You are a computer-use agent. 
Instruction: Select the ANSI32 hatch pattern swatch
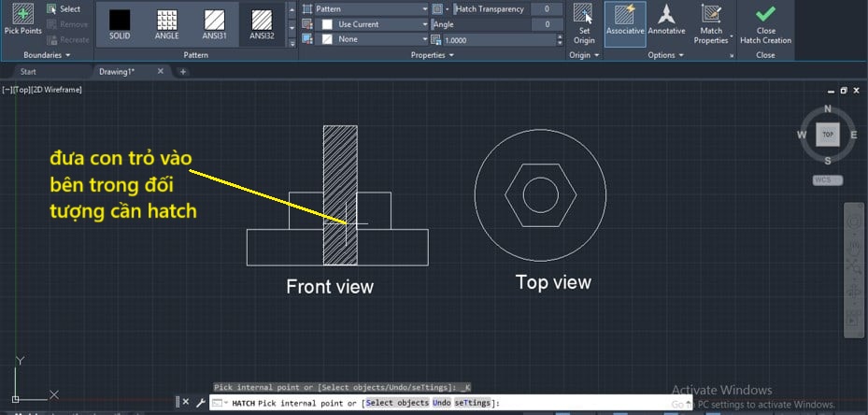click(262, 24)
